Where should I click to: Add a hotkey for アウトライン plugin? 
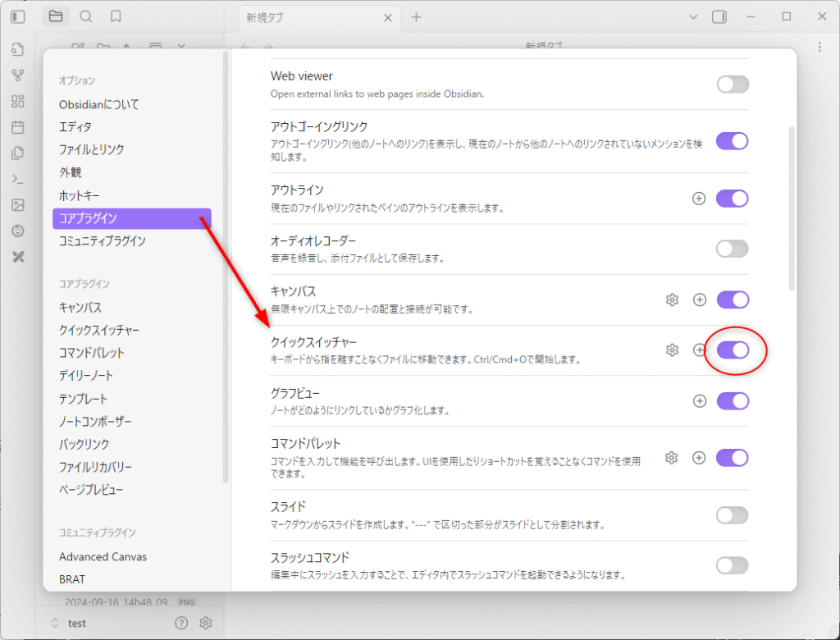699,199
